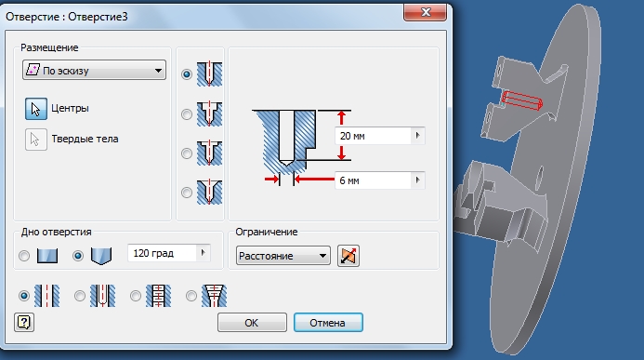Viewport: 644px width, 360px height.
Task: Click the Отмена cancel button
Action: pos(328,323)
